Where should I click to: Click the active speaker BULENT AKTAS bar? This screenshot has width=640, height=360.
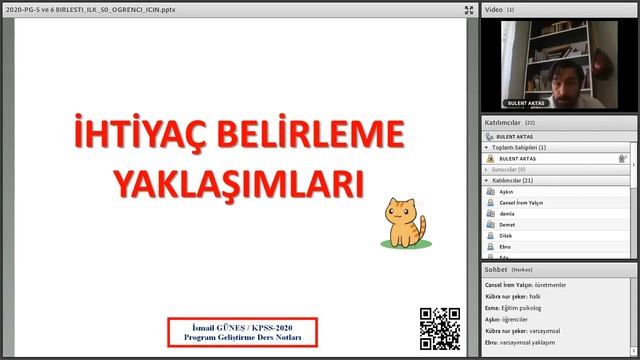pyautogui.click(x=558, y=137)
